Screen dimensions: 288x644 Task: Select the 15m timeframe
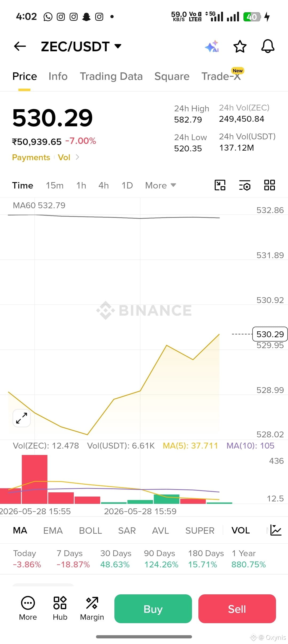point(55,185)
